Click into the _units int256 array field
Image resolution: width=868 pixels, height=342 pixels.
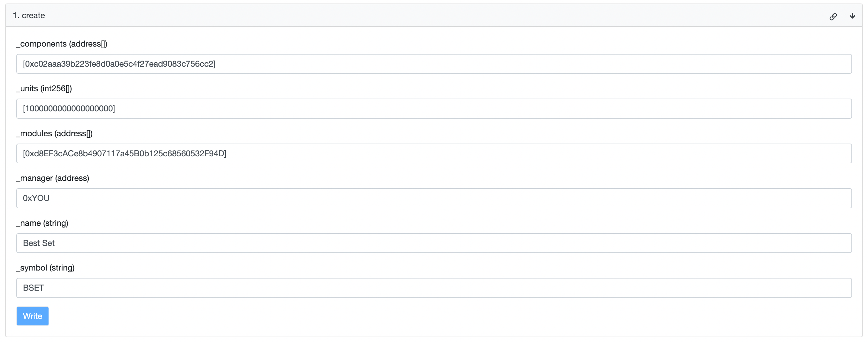tap(434, 109)
